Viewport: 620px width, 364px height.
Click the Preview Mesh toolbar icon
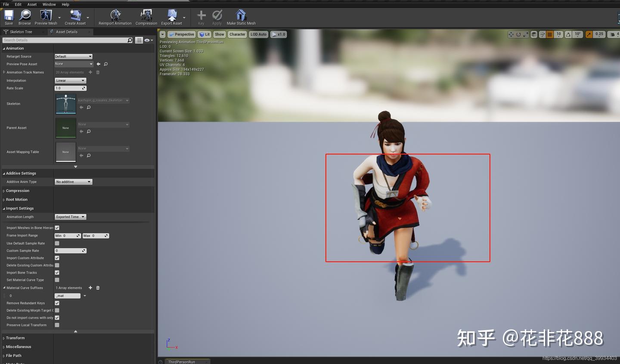coord(46,16)
